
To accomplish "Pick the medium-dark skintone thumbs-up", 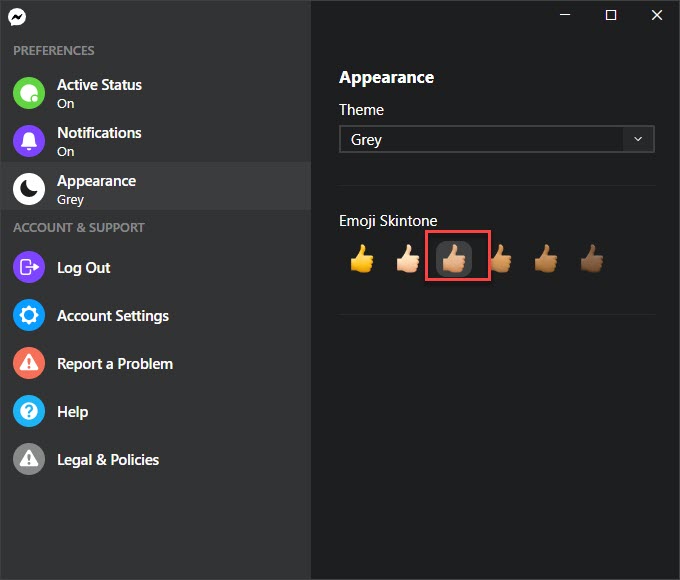I will coord(546,259).
